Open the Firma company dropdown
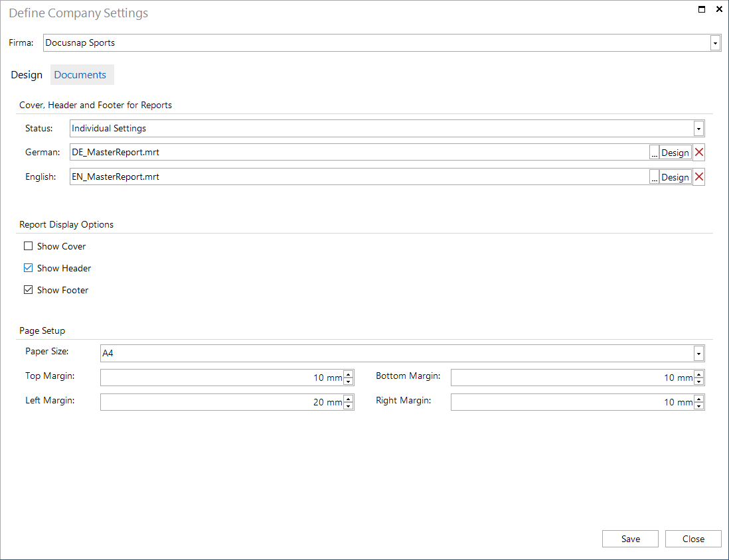The image size is (729, 560). [715, 42]
